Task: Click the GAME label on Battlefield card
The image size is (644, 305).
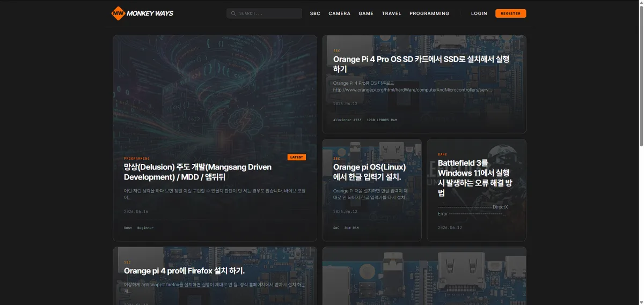Action: 442,154
